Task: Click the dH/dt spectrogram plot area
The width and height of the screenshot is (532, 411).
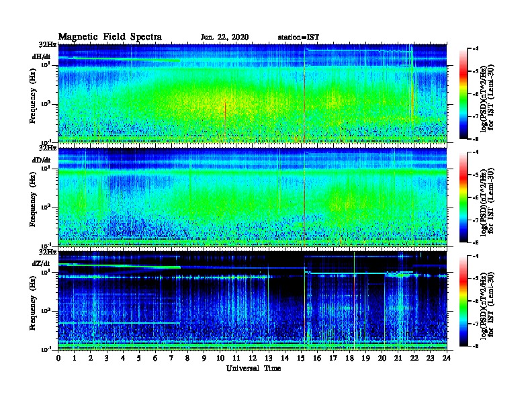Action: pyautogui.click(x=253, y=93)
